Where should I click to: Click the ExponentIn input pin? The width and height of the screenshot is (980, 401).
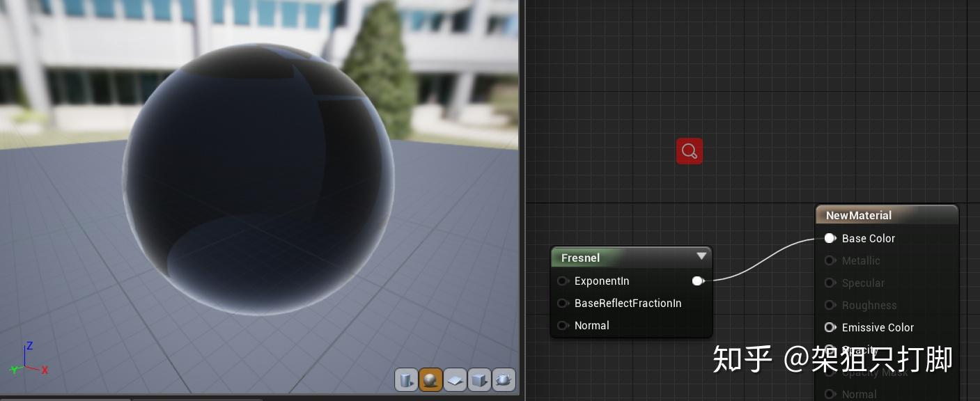click(x=563, y=281)
